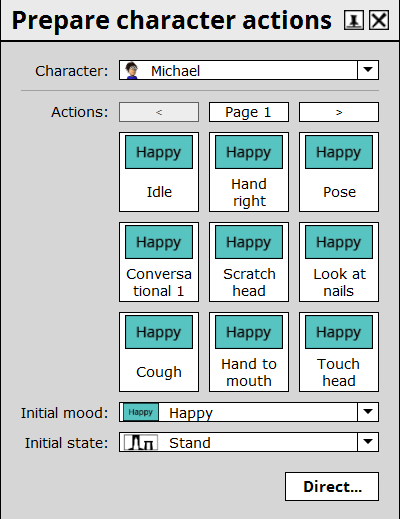
Task: Choose the Hand right action
Action: [x=249, y=172]
